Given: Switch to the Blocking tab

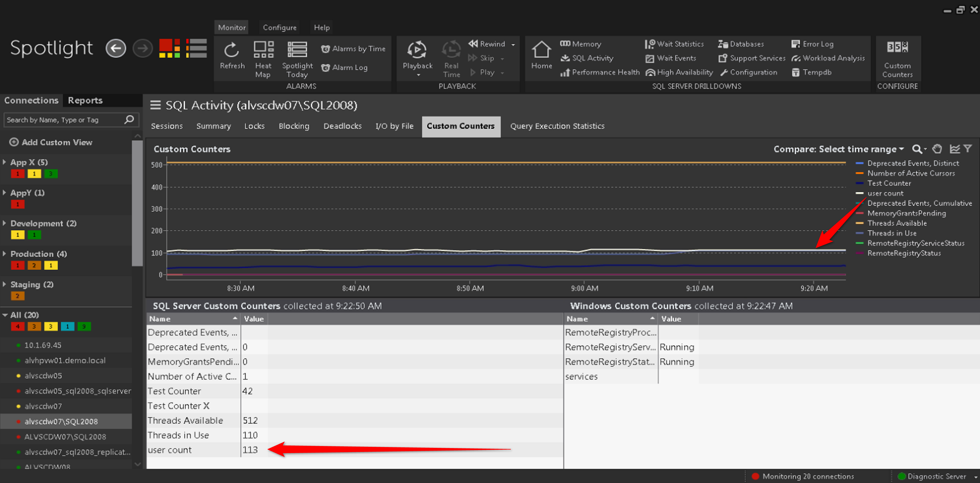Looking at the screenshot, I should [294, 126].
